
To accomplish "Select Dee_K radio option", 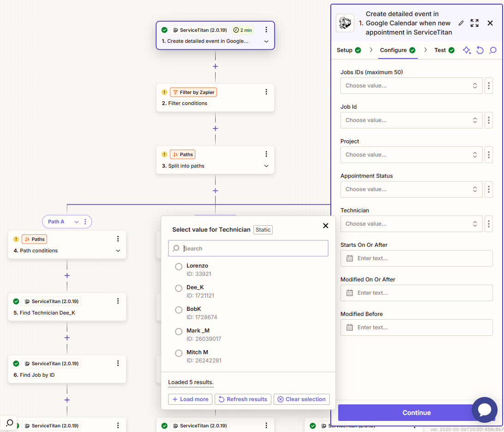I will [x=179, y=288].
